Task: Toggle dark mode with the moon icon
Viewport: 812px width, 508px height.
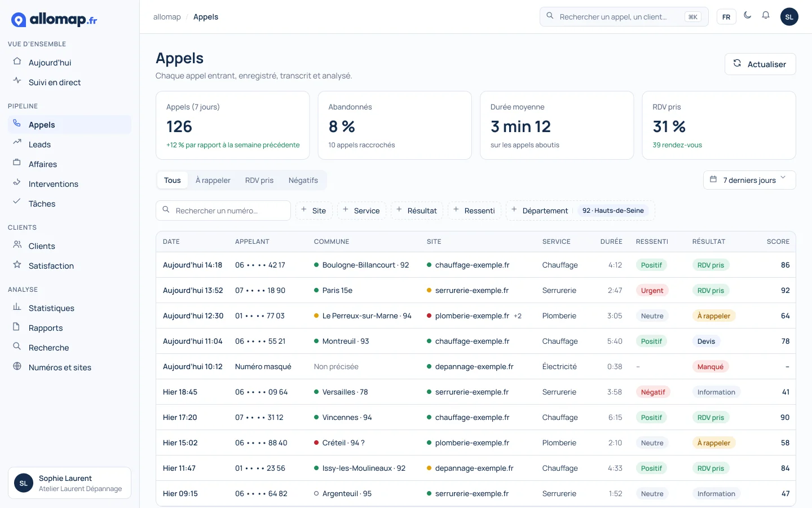Action: click(x=748, y=16)
